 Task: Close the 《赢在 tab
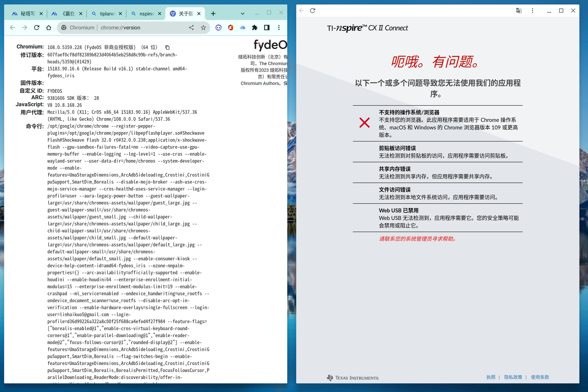click(x=81, y=13)
